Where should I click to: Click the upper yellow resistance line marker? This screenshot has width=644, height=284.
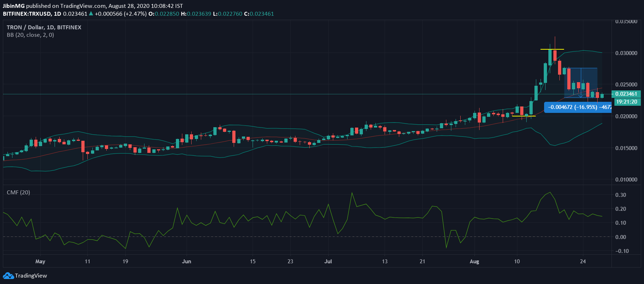point(552,49)
